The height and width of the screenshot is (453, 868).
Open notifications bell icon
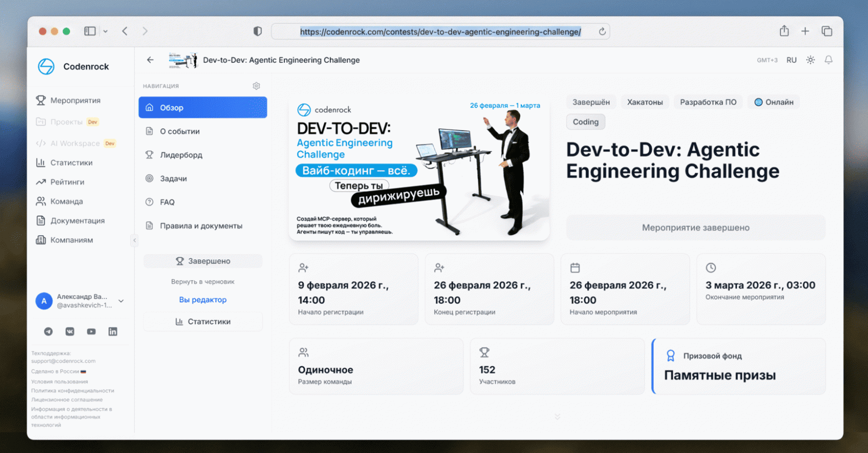828,60
